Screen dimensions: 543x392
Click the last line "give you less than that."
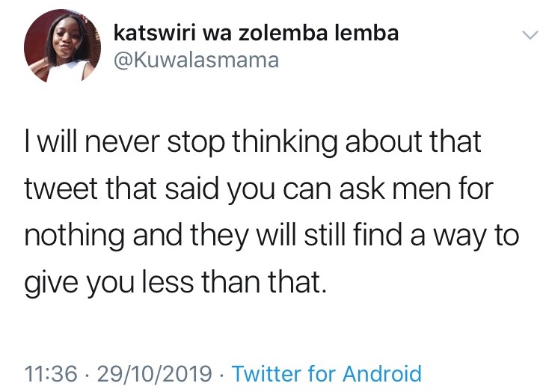click(177, 284)
